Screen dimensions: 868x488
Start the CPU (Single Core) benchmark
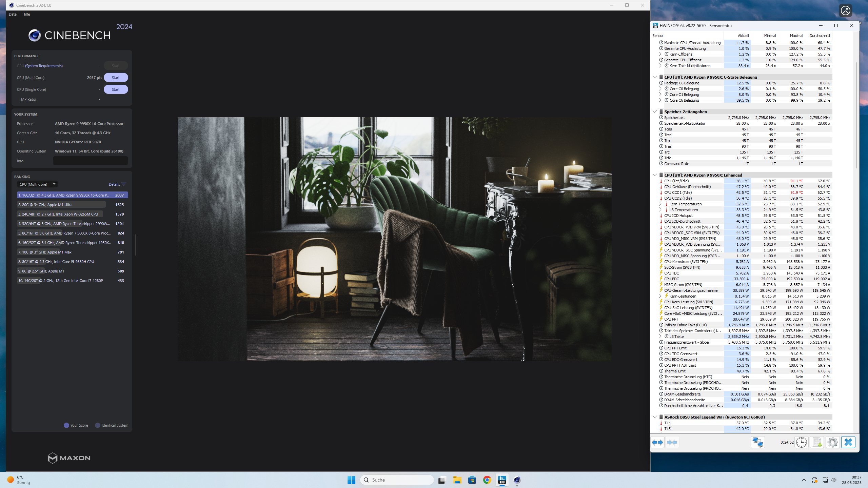(x=116, y=89)
